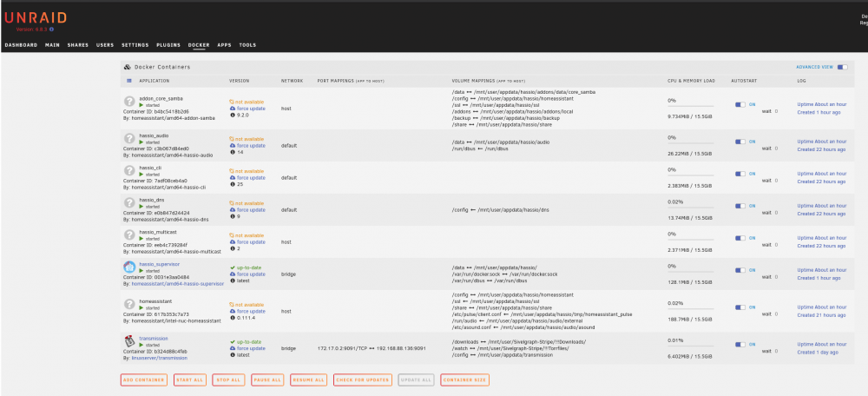Viewport: 868px width, 396px height.
Task: Click the Container Size button
Action: click(x=465, y=380)
